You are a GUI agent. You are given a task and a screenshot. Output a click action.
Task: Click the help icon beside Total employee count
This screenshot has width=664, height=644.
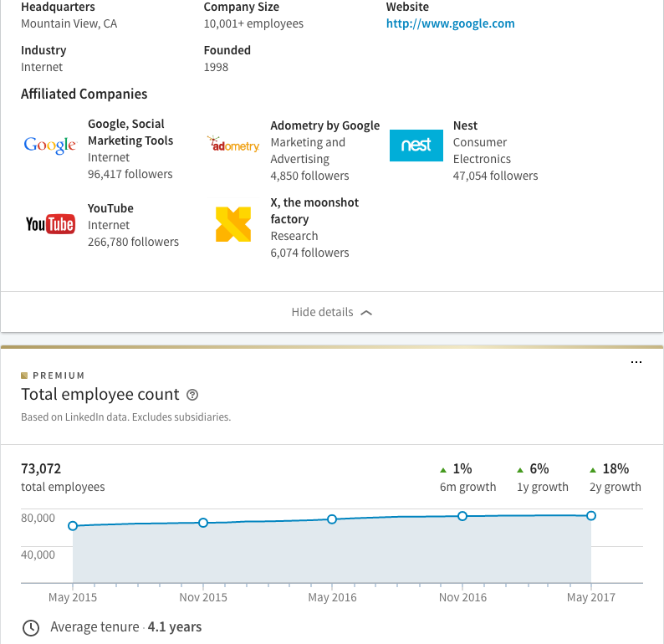pos(193,395)
